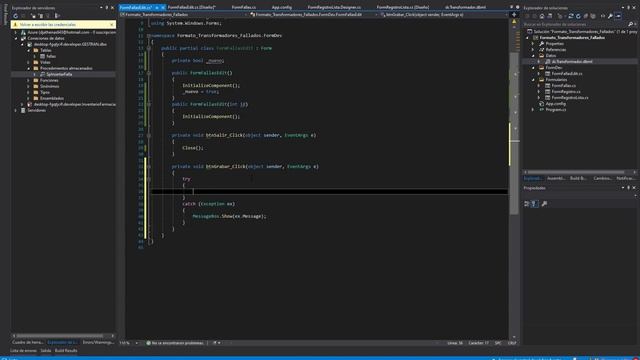This screenshot has width=640, height=360.
Task: Open the dcTransformador.dbml tab
Action: point(465,7)
